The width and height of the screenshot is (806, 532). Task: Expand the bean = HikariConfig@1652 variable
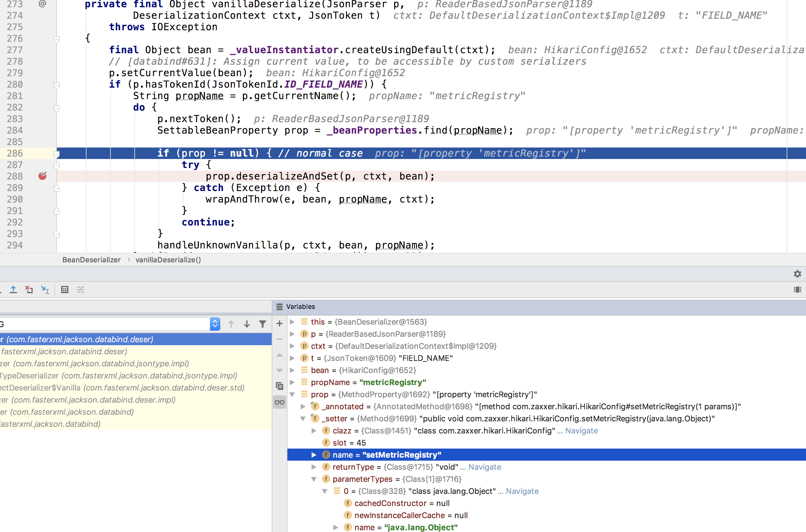pos(293,370)
